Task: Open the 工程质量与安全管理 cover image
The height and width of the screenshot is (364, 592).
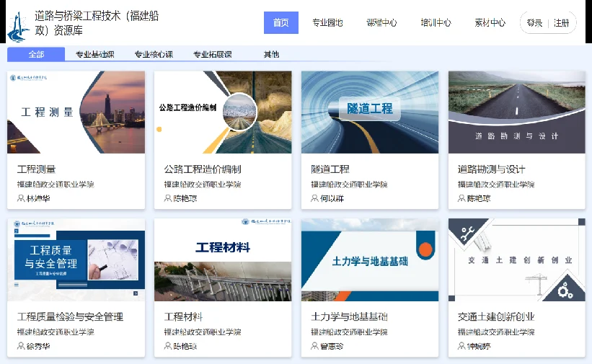Action: (76, 259)
